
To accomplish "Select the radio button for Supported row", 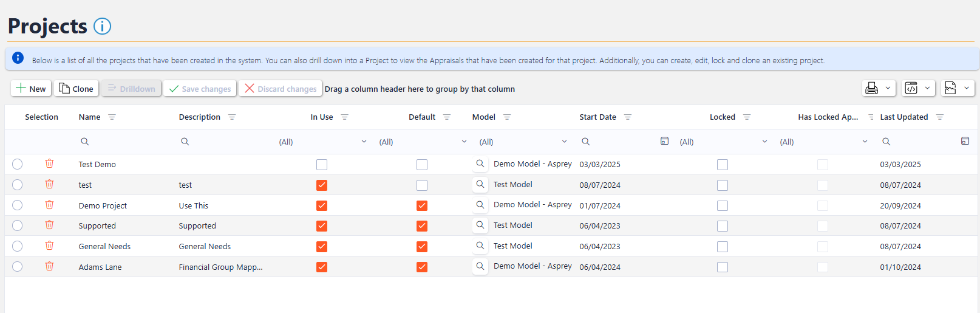I will (x=17, y=225).
